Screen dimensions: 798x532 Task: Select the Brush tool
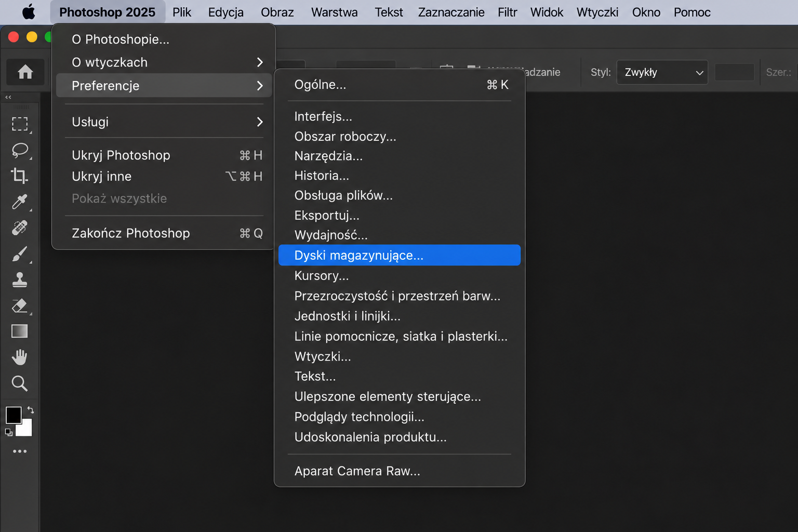pos(20,254)
